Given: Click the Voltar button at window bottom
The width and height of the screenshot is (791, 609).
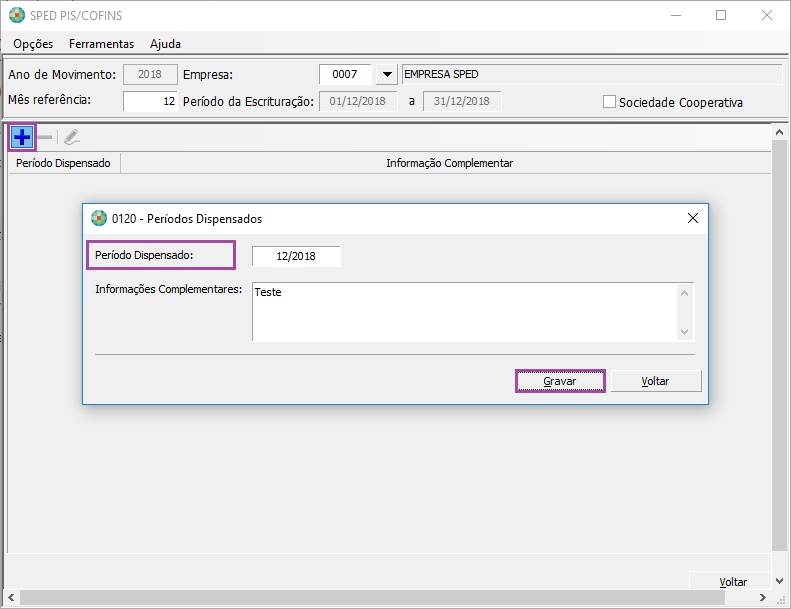Looking at the screenshot, I should (x=733, y=582).
